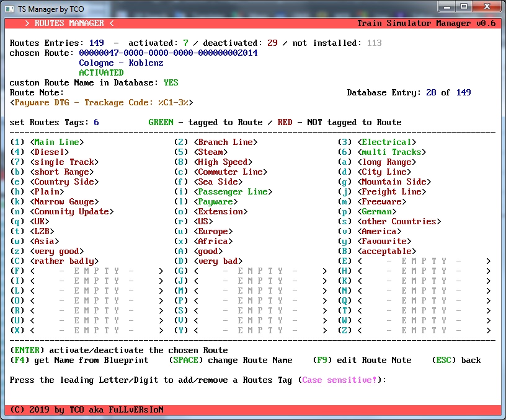
Task: Click the empty tag slot (F)
Action: [x=87, y=271]
